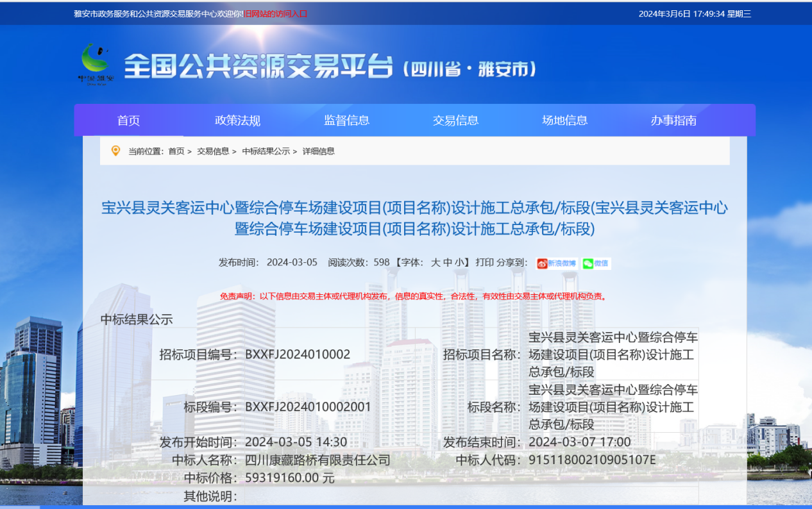Click the 全国公共资源交易平台 banner title

pos(258,67)
